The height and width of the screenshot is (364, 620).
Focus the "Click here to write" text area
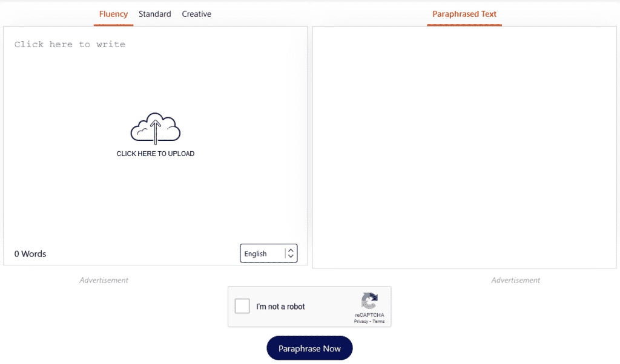(70, 44)
